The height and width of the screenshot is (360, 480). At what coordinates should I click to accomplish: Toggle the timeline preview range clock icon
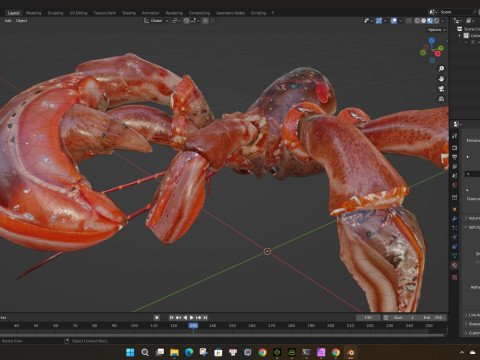click(x=386, y=318)
